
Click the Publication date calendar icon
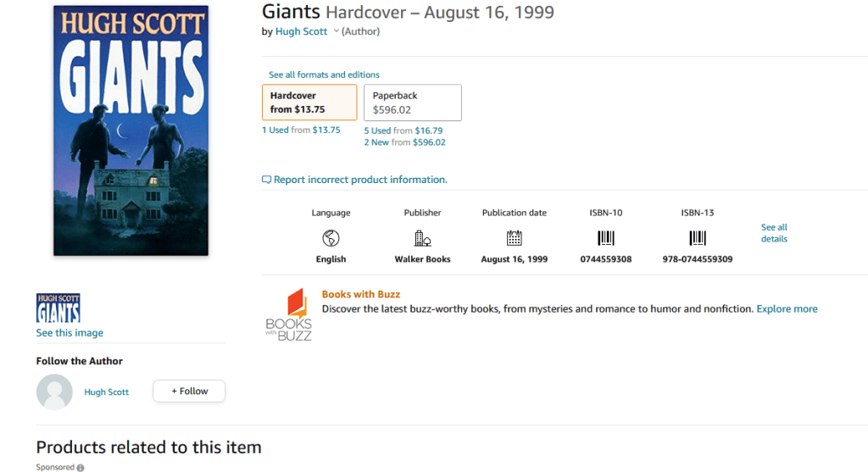tap(514, 237)
